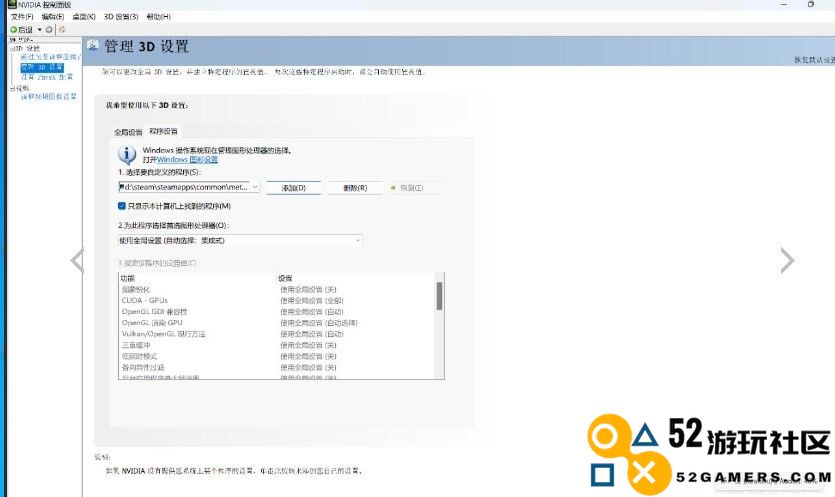Click the settings list vertical scrollbar thumb
835x497 pixels.
[439, 296]
